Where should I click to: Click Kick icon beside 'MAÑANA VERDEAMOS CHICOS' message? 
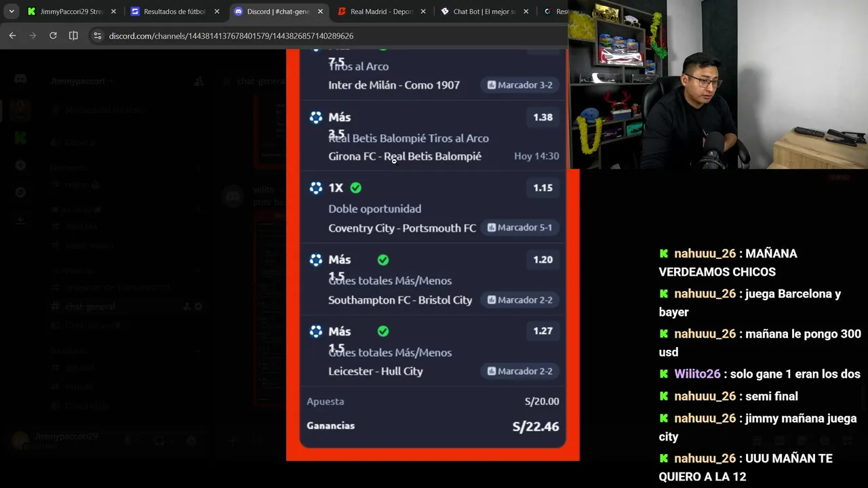pos(664,253)
